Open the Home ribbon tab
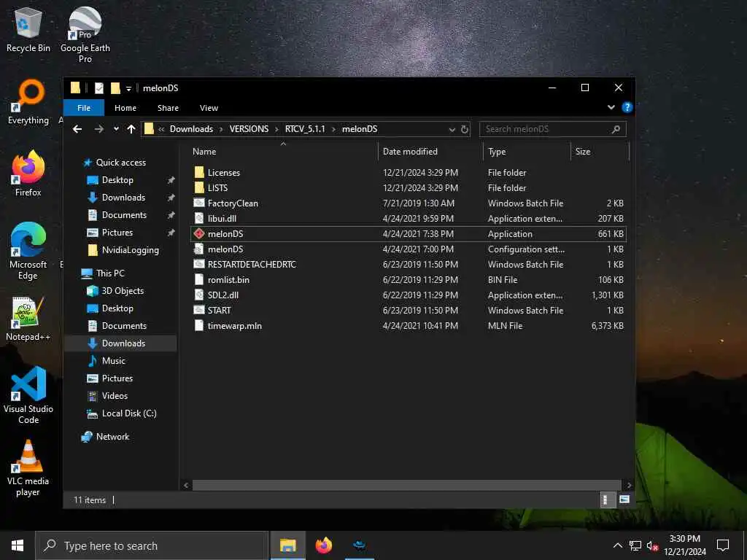Screen dimensions: 747x560 click(125, 108)
